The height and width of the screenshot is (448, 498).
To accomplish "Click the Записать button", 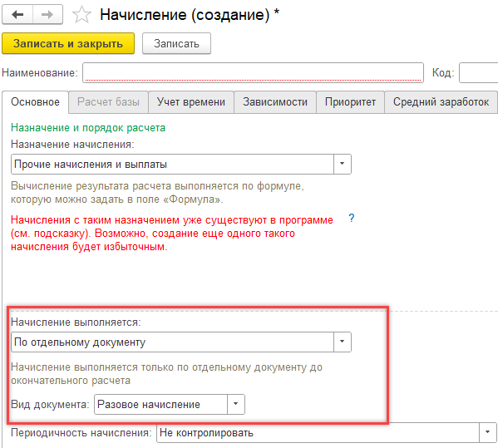I will pos(176,43).
